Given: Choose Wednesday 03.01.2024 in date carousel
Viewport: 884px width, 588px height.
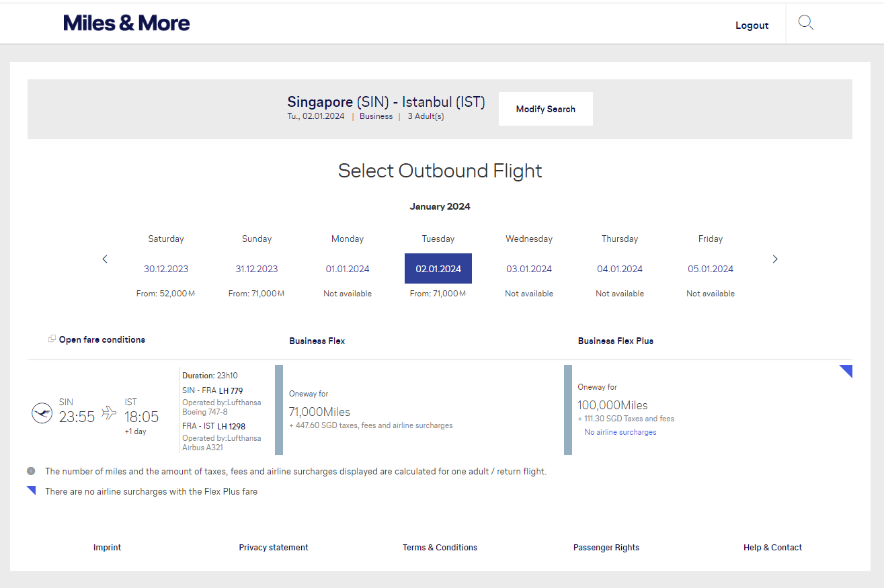Looking at the screenshot, I should point(529,269).
